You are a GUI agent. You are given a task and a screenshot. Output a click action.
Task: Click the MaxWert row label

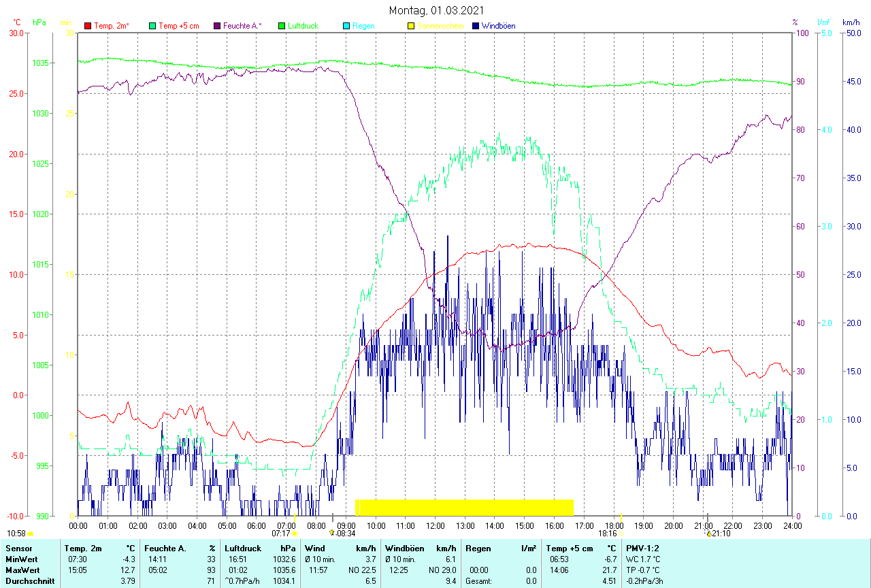click(21, 570)
